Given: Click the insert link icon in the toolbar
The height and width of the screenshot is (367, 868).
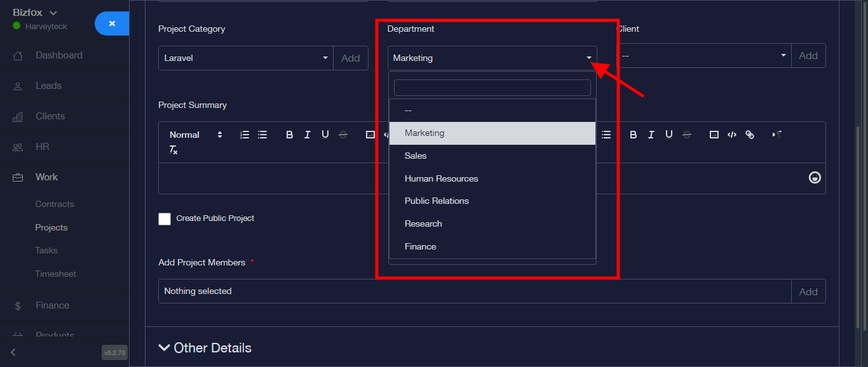Looking at the screenshot, I should pyautogui.click(x=750, y=135).
